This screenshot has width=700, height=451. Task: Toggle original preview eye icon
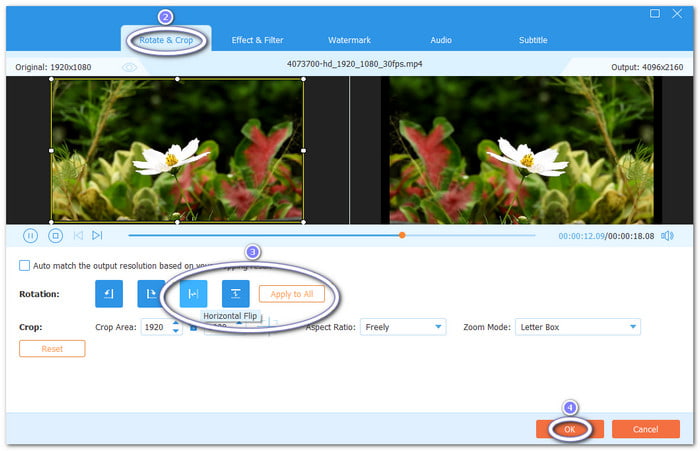129,67
